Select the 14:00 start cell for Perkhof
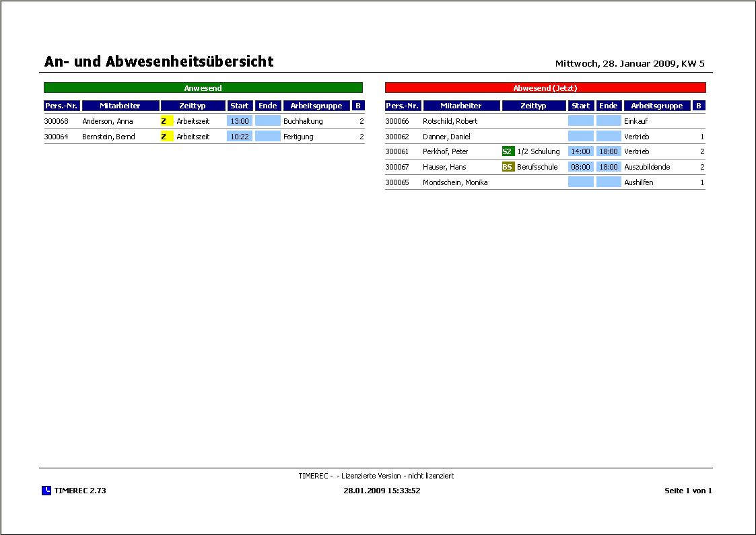756x535 pixels. click(x=580, y=151)
